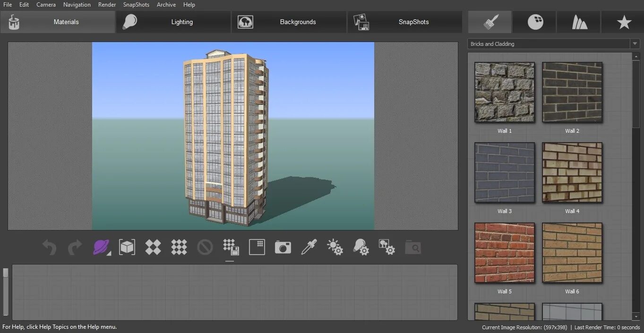Select the Wall 4 weathered brick thumbnail
The height and width of the screenshot is (333, 644).
pos(572,172)
